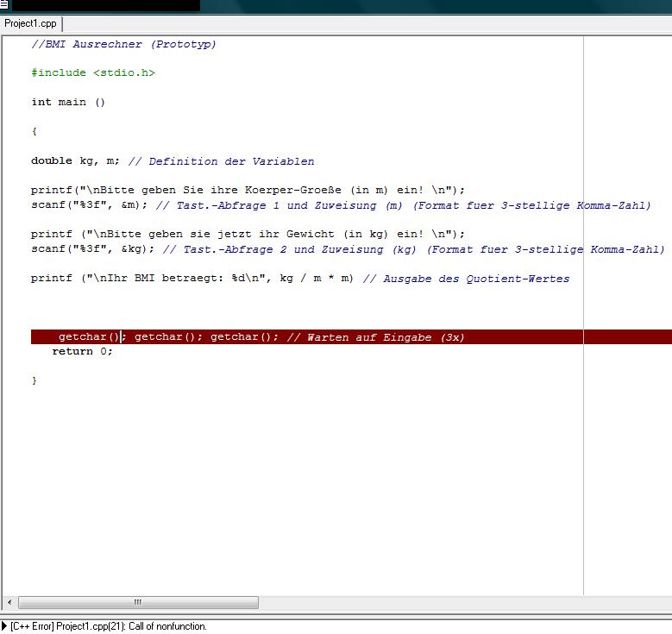The image size is (672, 634).
Task: Click the 'int main ()' line
Action: click(x=68, y=102)
